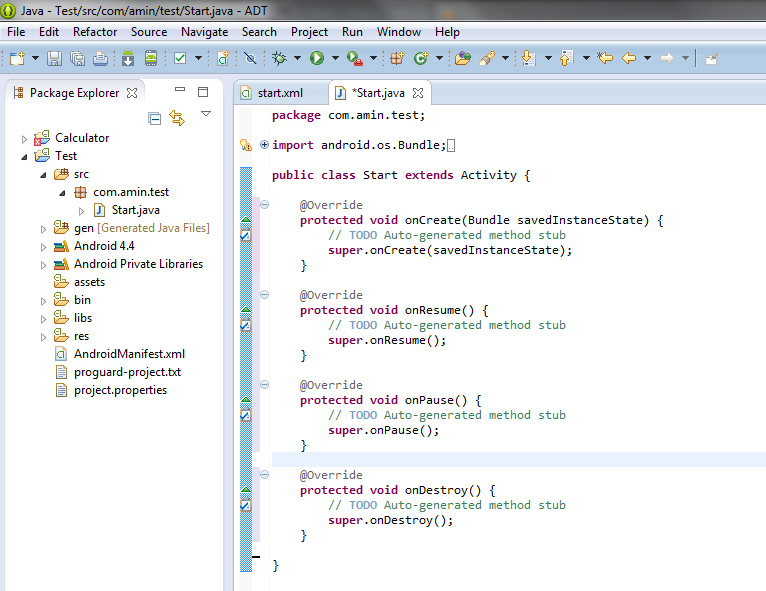Viewport: 766px width, 591px height.
Task: Maximize the Package Explorer view
Action: tap(203, 92)
